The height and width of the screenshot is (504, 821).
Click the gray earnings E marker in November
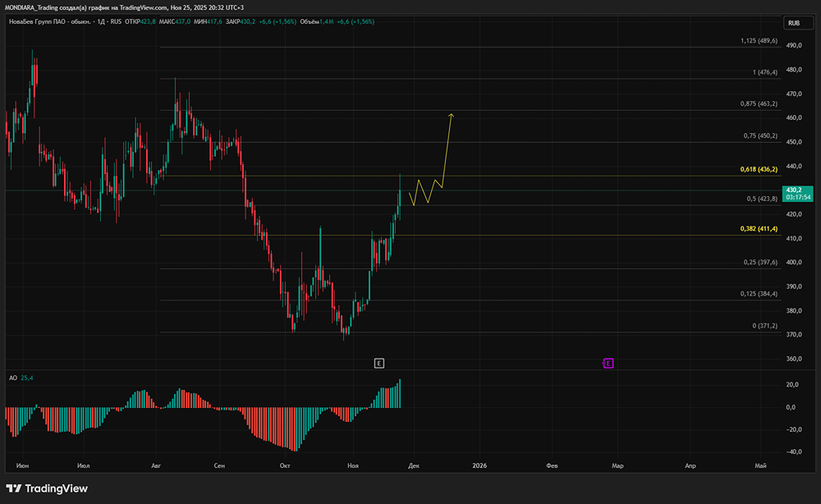(379, 363)
